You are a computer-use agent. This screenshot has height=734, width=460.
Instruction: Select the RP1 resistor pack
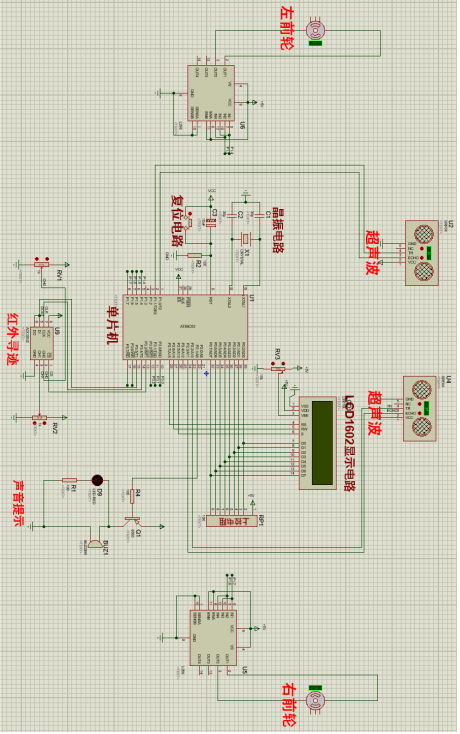coord(232,521)
